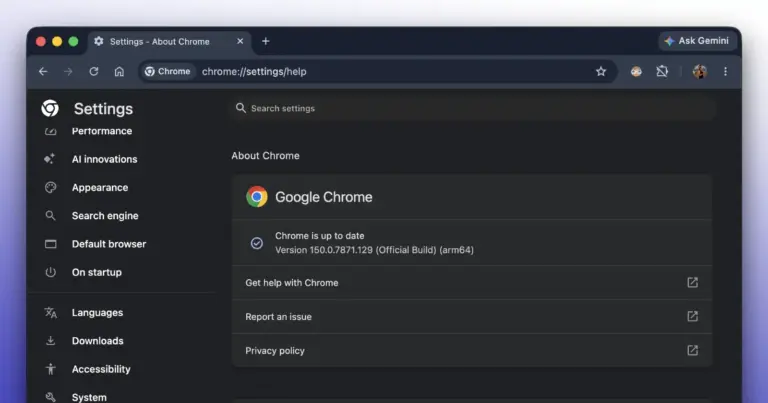Click external-link icon for Report an issue
This screenshot has height=403, width=768.
coord(693,316)
